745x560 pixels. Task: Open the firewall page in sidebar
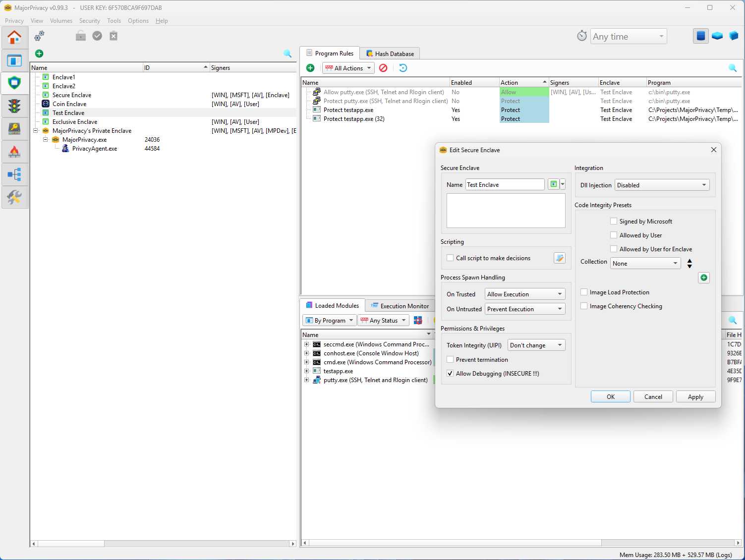(14, 152)
